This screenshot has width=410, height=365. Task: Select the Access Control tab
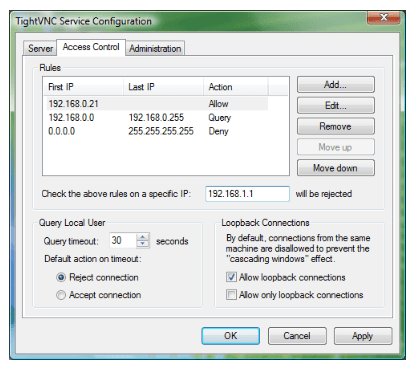click(91, 47)
